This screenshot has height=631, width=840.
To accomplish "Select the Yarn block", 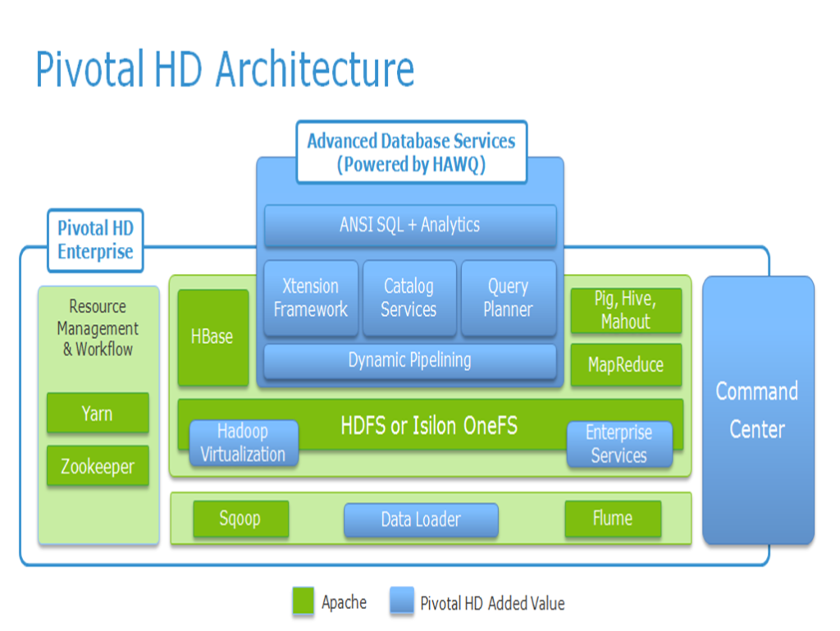I will pos(98,413).
